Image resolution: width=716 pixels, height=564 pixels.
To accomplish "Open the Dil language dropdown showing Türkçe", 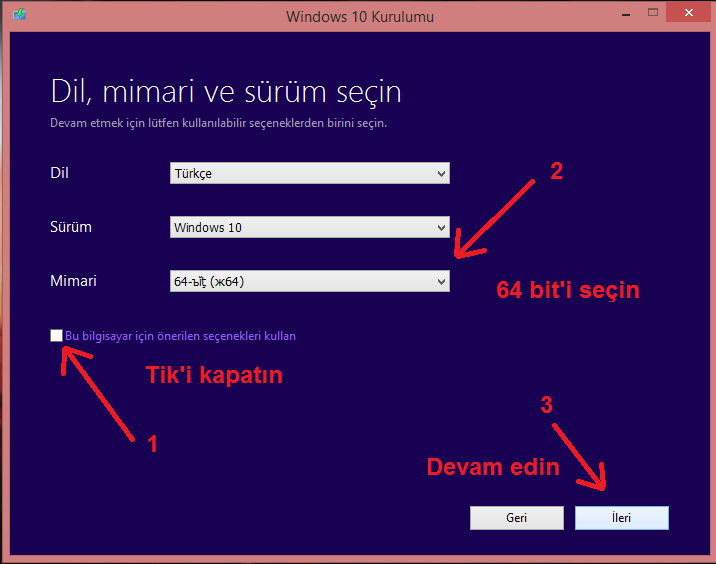I will pos(310,173).
